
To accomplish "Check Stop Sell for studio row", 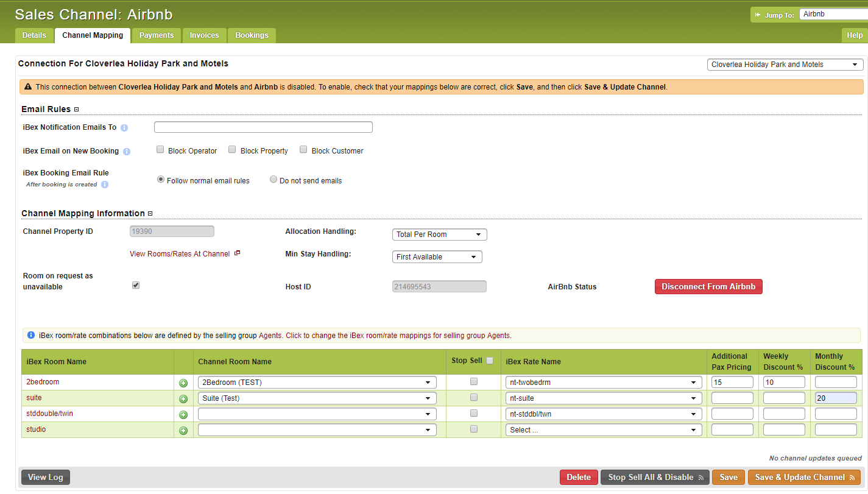I will [474, 429].
